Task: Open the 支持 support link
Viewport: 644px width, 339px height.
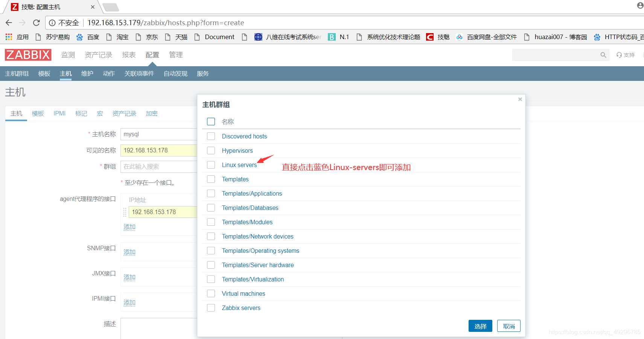Action: pos(626,55)
